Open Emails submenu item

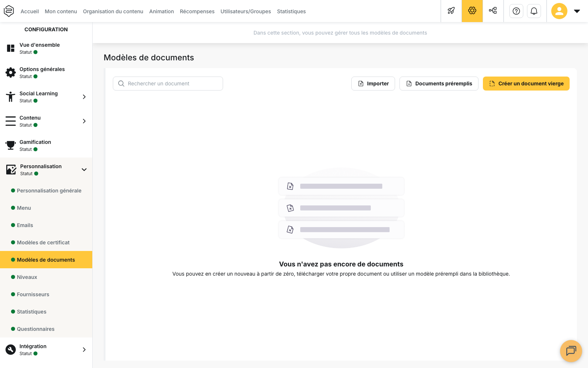tap(25, 225)
